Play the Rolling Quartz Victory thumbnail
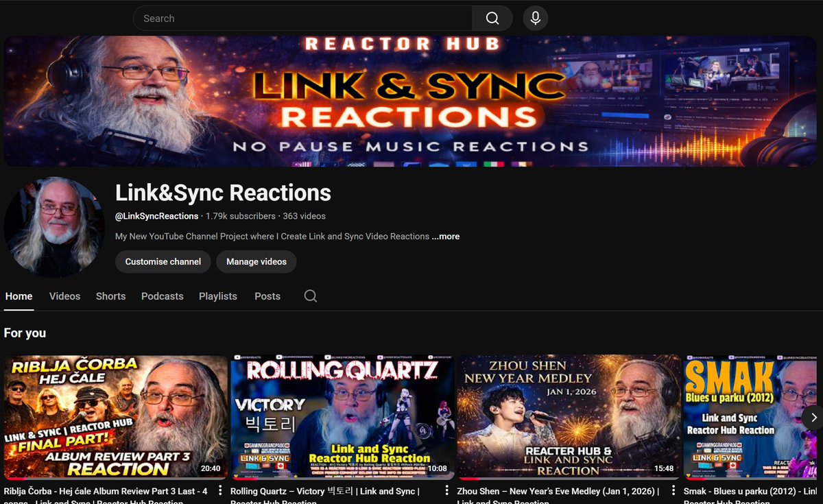823x504 pixels. (342, 417)
